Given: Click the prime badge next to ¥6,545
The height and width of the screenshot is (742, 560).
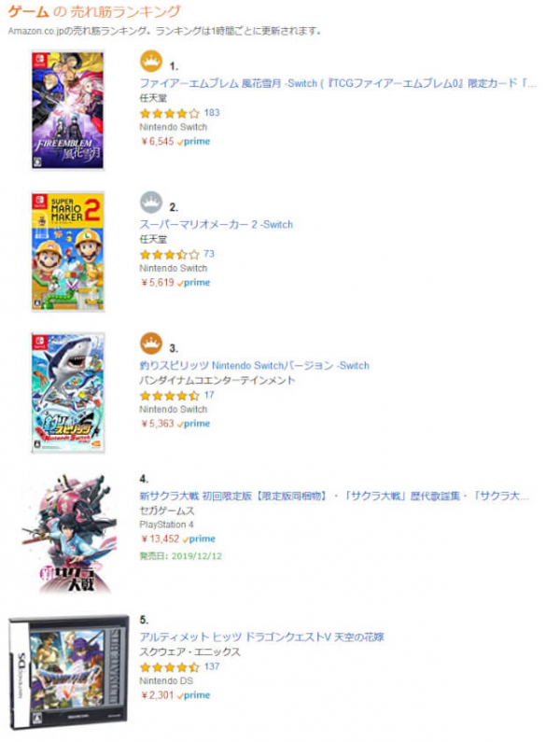Looking at the screenshot, I should pos(193,142).
